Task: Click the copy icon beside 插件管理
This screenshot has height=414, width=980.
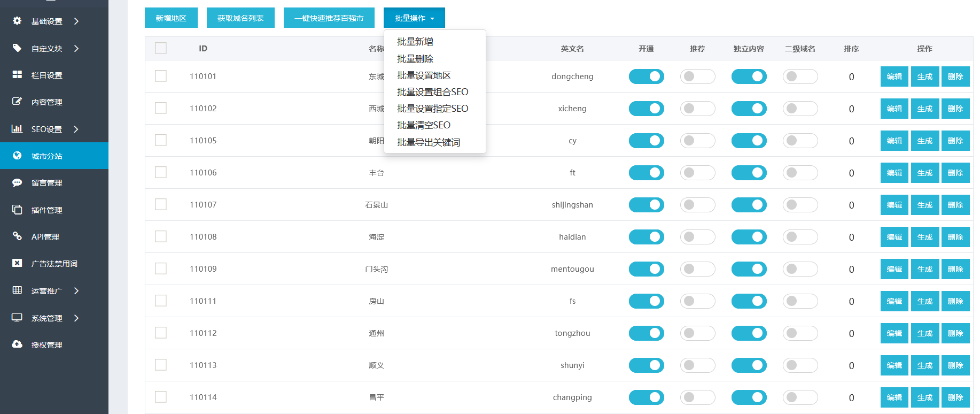Action: pyautogui.click(x=17, y=210)
